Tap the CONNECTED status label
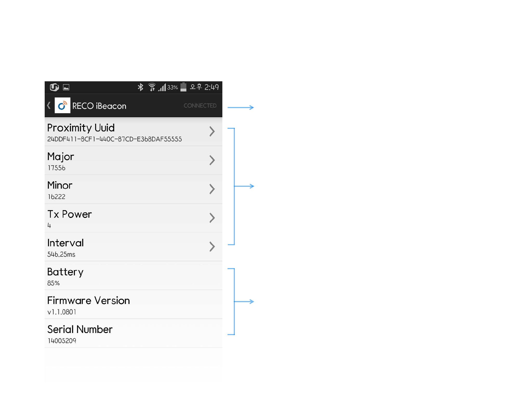 tap(200, 105)
